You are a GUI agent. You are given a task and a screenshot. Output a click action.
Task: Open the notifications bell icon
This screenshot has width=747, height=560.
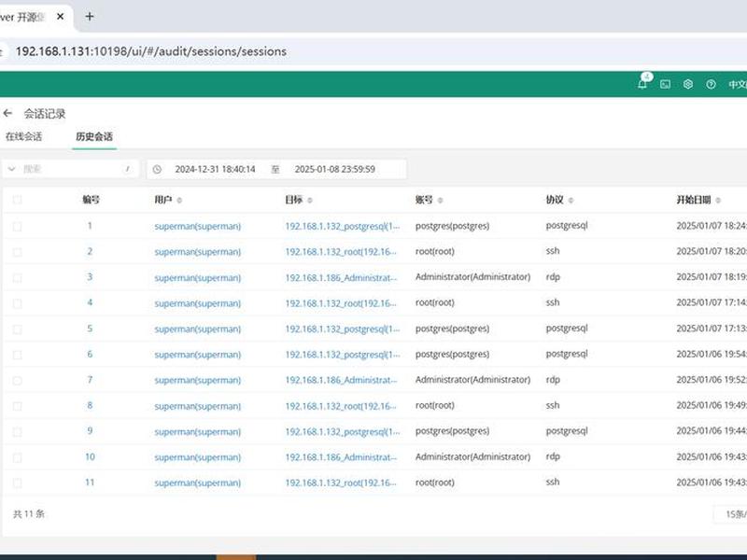tap(642, 84)
